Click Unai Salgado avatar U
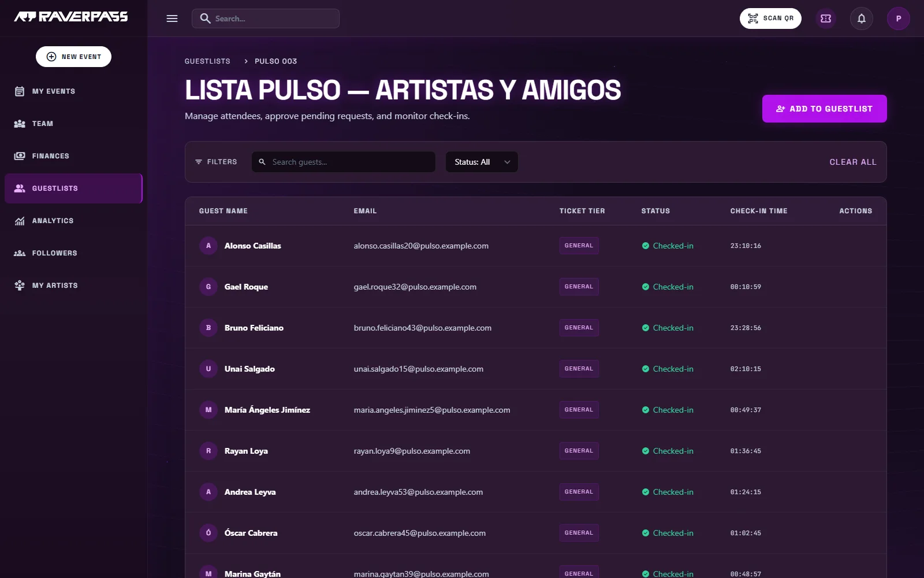Viewport: 924px width, 578px height. click(208, 369)
